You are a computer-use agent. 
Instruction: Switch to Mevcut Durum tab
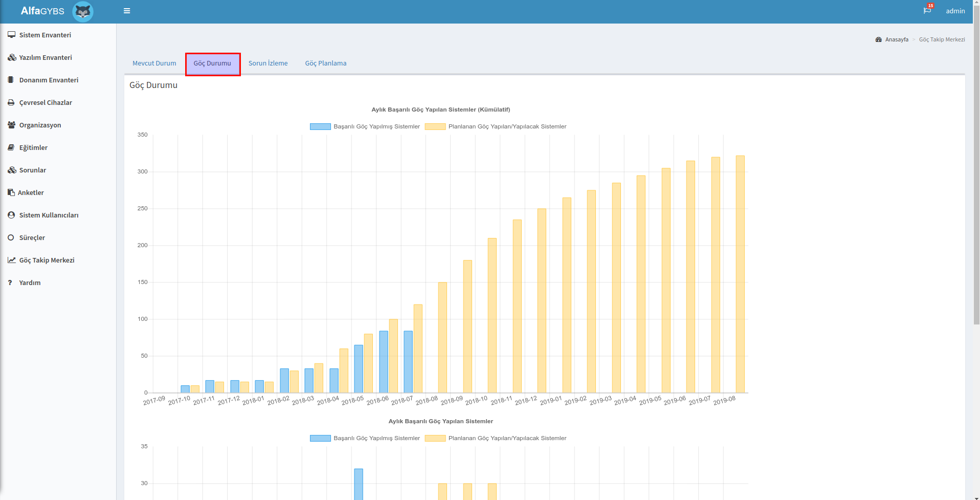[154, 63]
